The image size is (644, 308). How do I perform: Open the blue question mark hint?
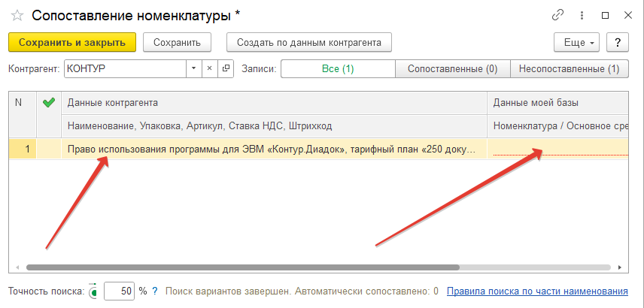(x=155, y=291)
